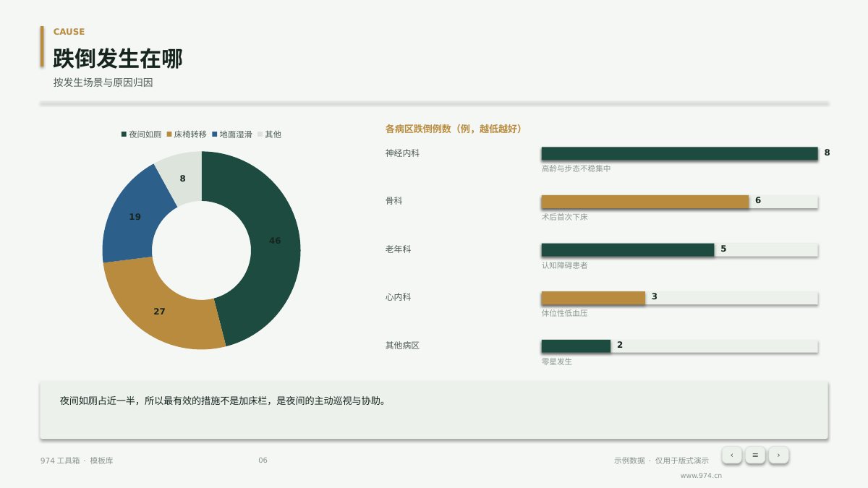This screenshot has height=488, width=868.
Task: Open the slide list menu icon
Action: pos(755,455)
